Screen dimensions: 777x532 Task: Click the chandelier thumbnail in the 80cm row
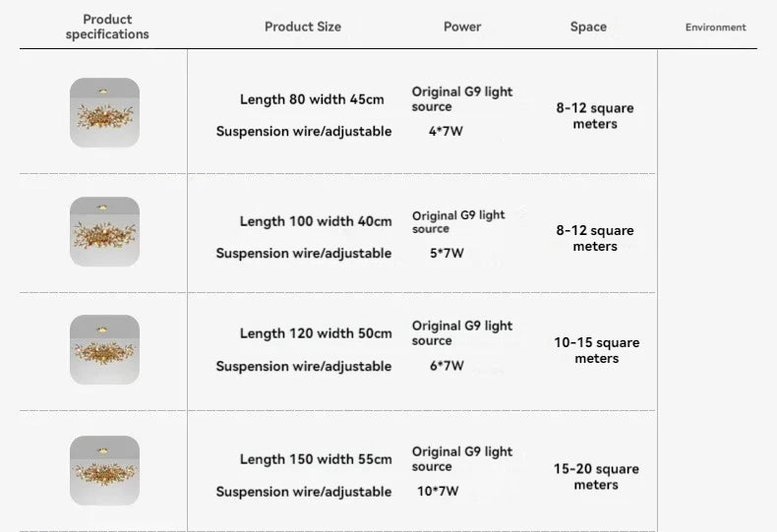(104, 112)
